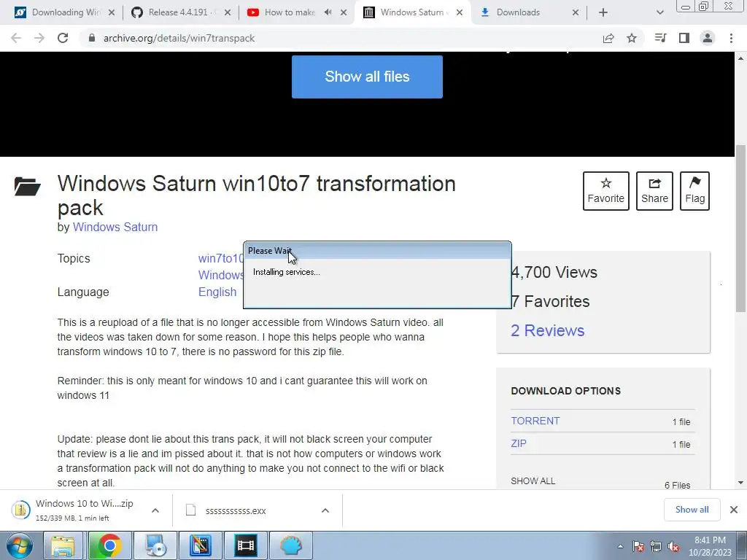Click the muted volume tray icon
The height and width of the screenshot is (560, 747).
[673, 546]
